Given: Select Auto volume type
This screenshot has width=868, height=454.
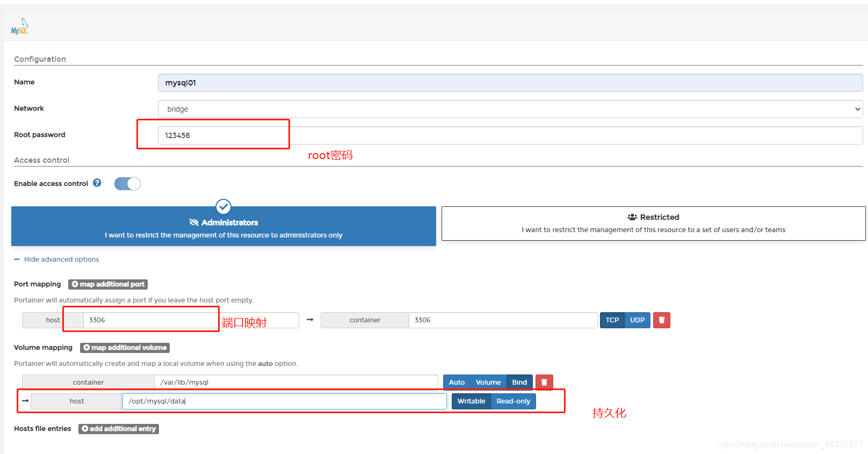Looking at the screenshot, I should 457,383.
